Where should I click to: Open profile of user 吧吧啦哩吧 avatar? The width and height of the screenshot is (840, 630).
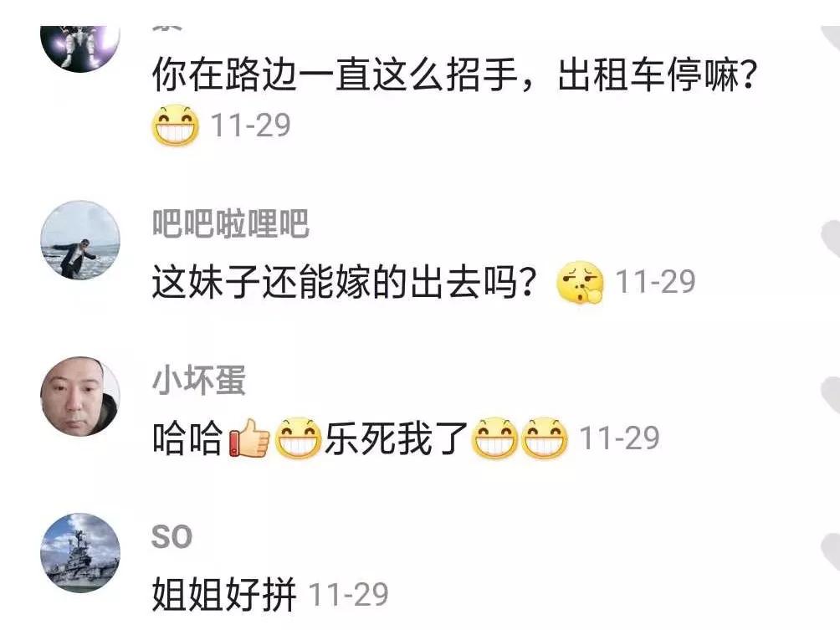pos(80,240)
